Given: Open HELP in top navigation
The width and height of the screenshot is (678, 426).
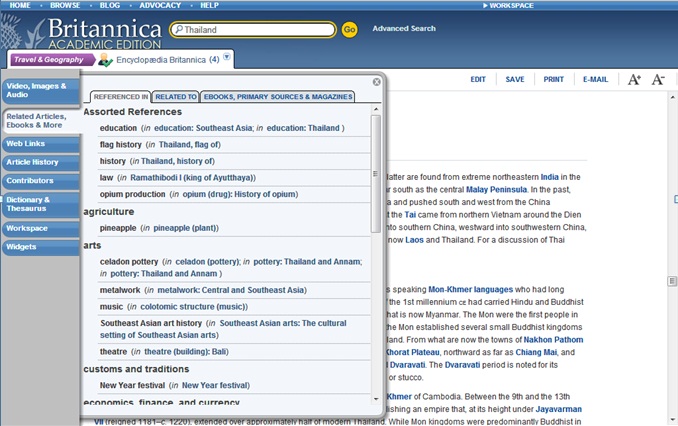Looking at the screenshot, I should (209, 5).
